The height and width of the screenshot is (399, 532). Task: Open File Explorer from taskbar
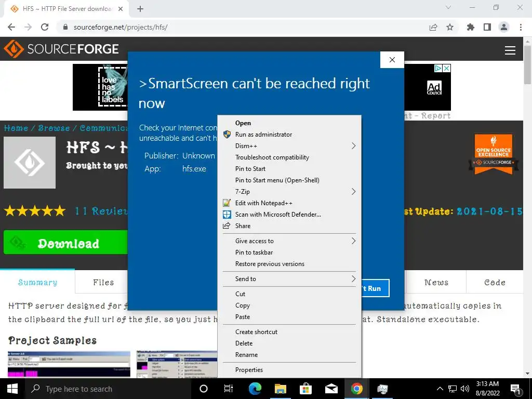pyautogui.click(x=280, y=389)
